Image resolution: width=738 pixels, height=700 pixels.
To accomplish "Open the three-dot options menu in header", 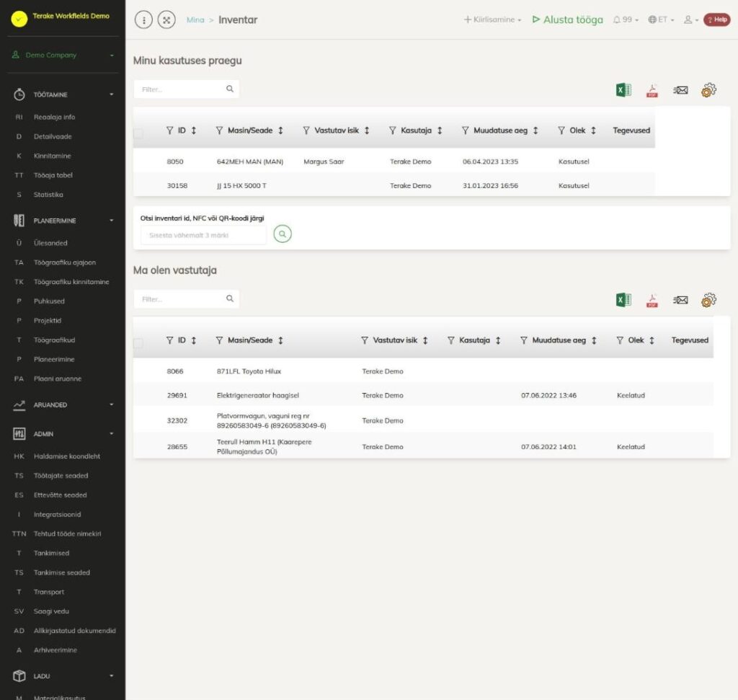I will click(x=143, y=19).
